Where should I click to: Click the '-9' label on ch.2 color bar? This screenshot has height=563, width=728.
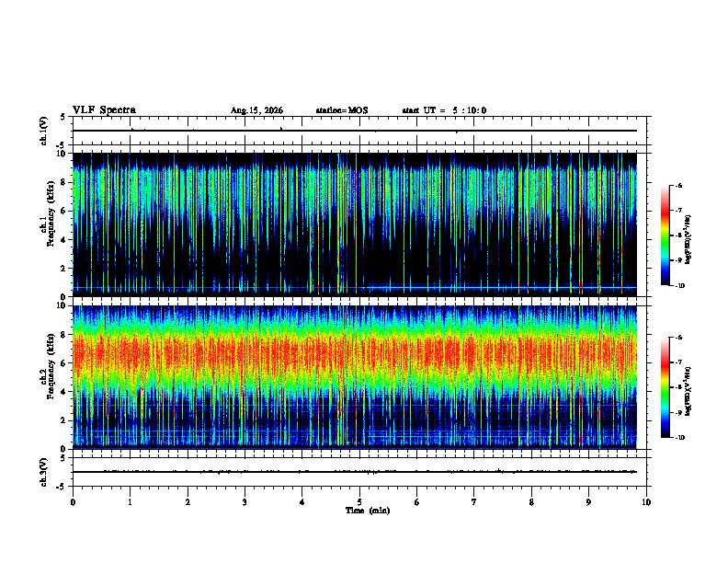point(678,412)
